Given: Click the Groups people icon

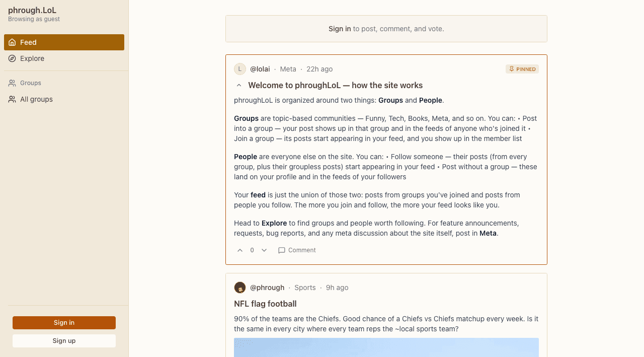Looking at the screenshot, I should pos(11,83).
